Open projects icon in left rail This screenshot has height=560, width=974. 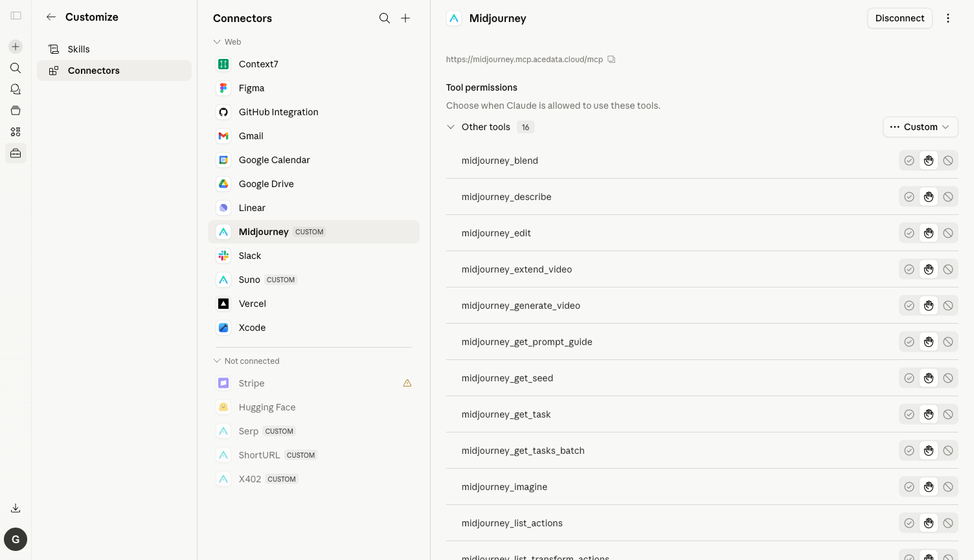click(x=16, y=111)
